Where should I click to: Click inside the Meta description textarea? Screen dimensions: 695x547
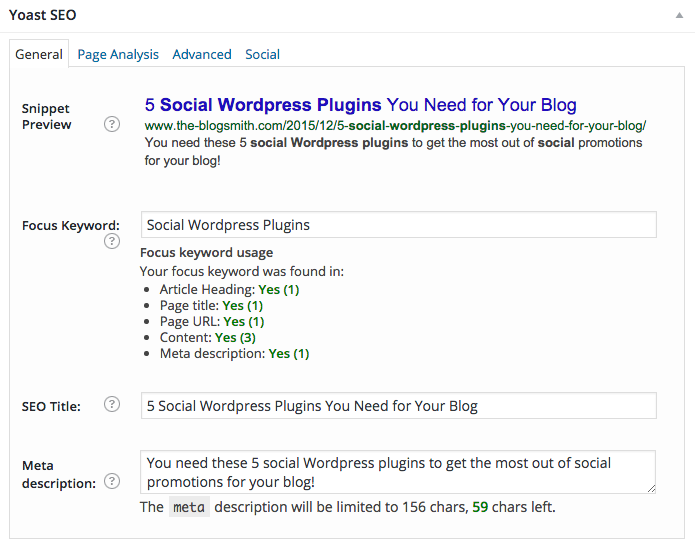398,472
